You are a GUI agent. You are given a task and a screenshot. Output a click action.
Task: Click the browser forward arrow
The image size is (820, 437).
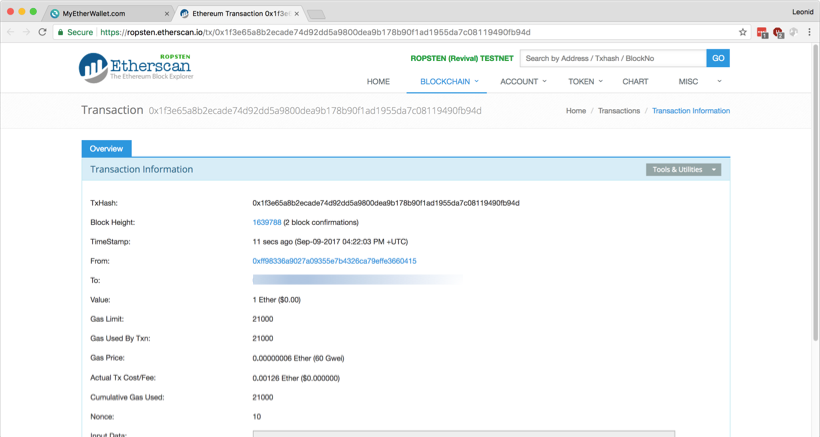26,32
